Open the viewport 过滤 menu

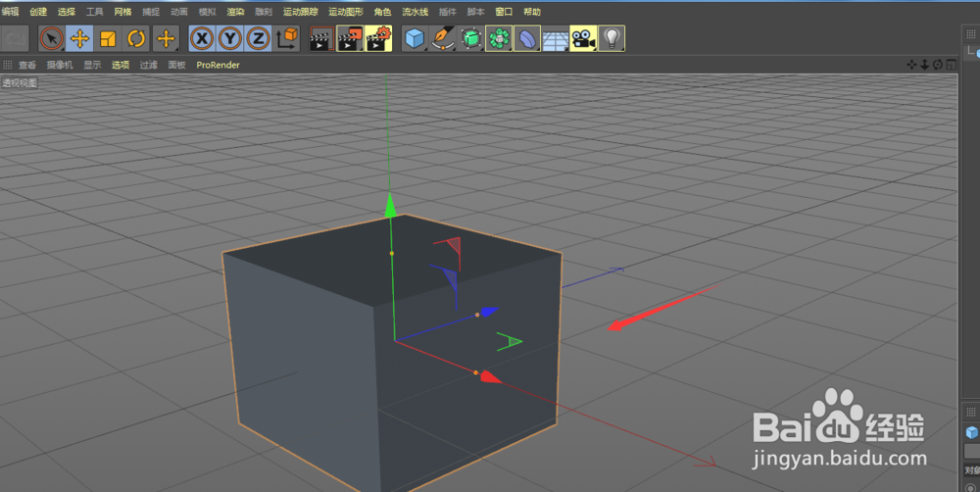click(x=149, y=65)
